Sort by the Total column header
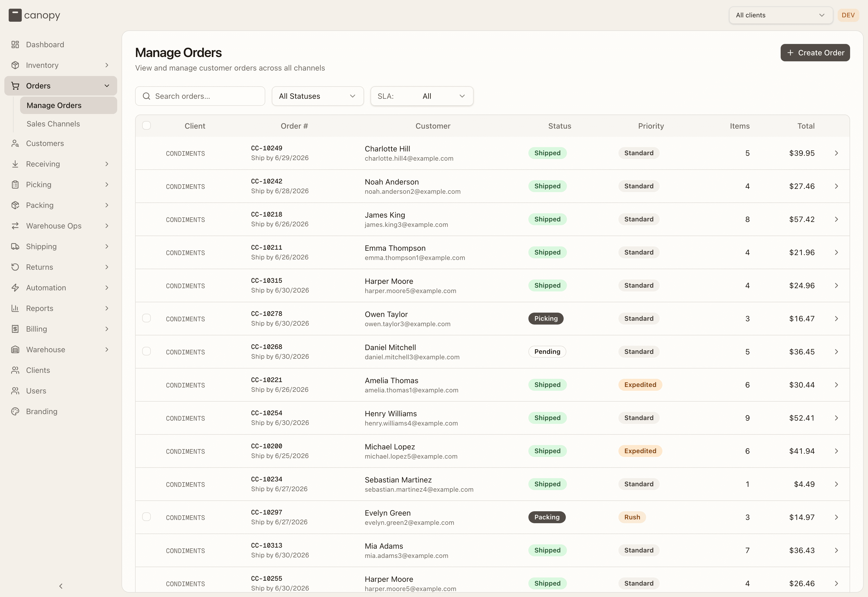 [806, 126]
